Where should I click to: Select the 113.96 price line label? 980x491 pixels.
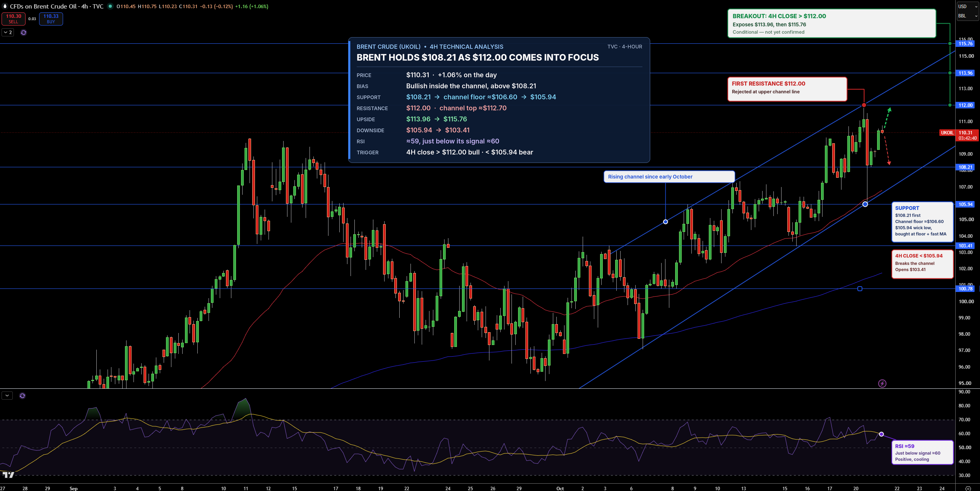click(x=966, y=73)
